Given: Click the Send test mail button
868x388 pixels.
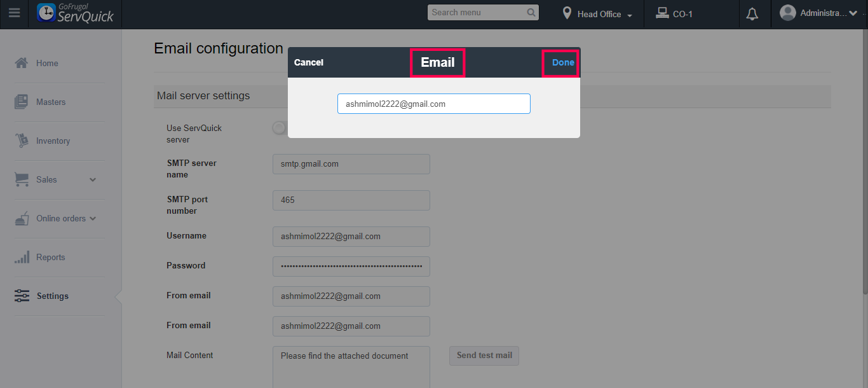Looking at the screenshot, I should click(484, 356).
